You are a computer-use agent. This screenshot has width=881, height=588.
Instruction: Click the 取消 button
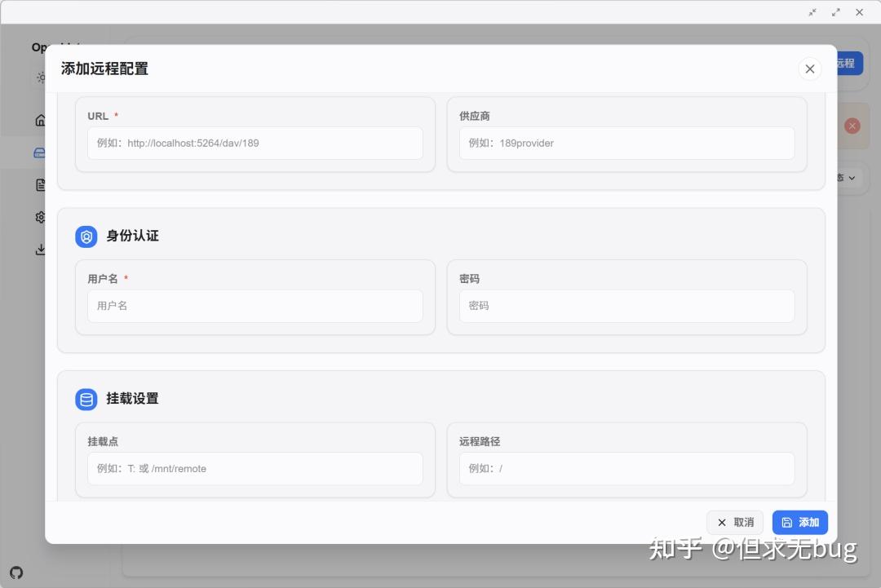coord(735,522)
